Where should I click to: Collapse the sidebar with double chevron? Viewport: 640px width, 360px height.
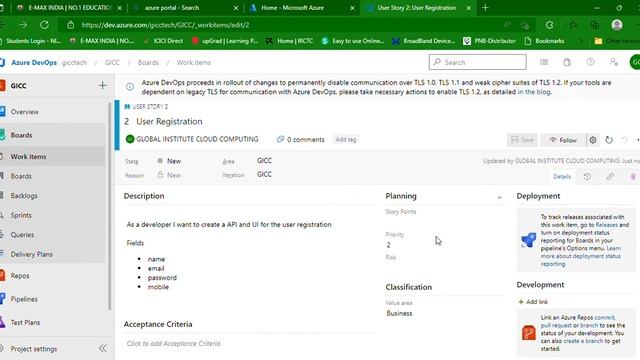[x=103, y=349]
